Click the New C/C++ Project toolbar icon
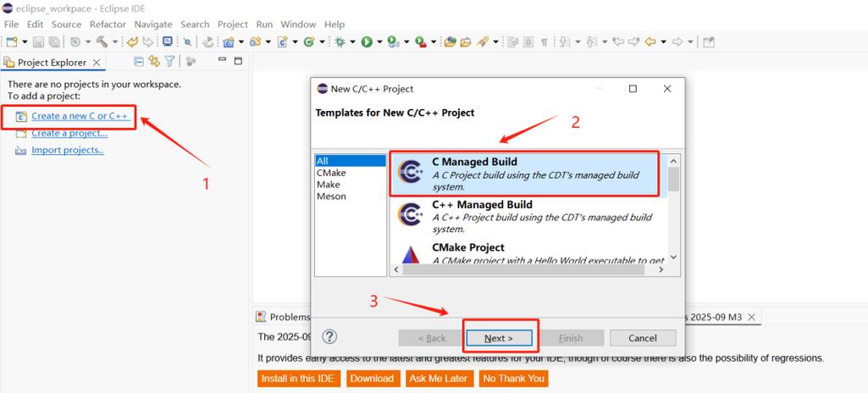This screenshot has height=393, width=868. (229, 42)
